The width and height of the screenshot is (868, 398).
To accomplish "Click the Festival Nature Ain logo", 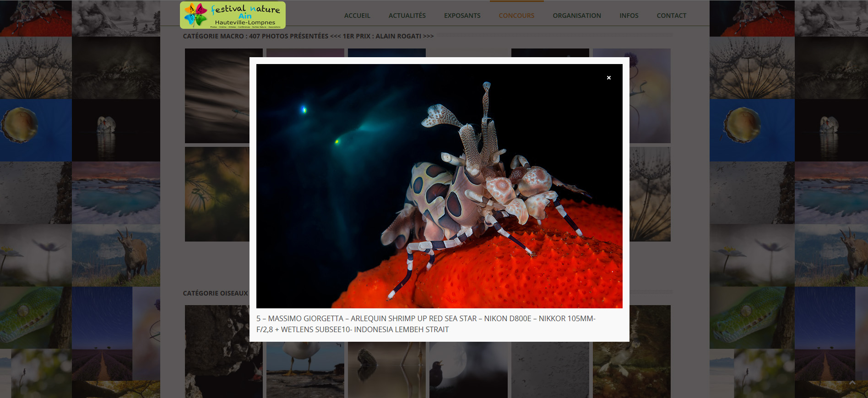I will [233, 15].
